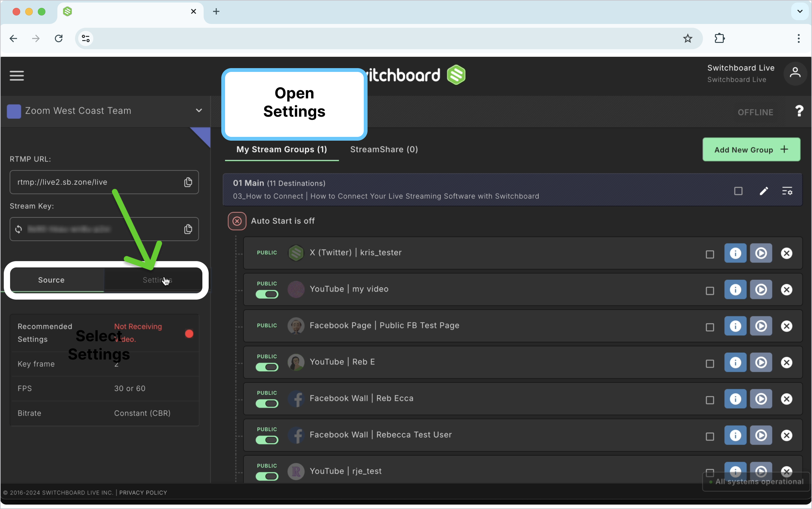The width and height of the screenshot is (812, 509).
Task: Toggle public switch for YouTube Reb E
Action: point(267,367)
